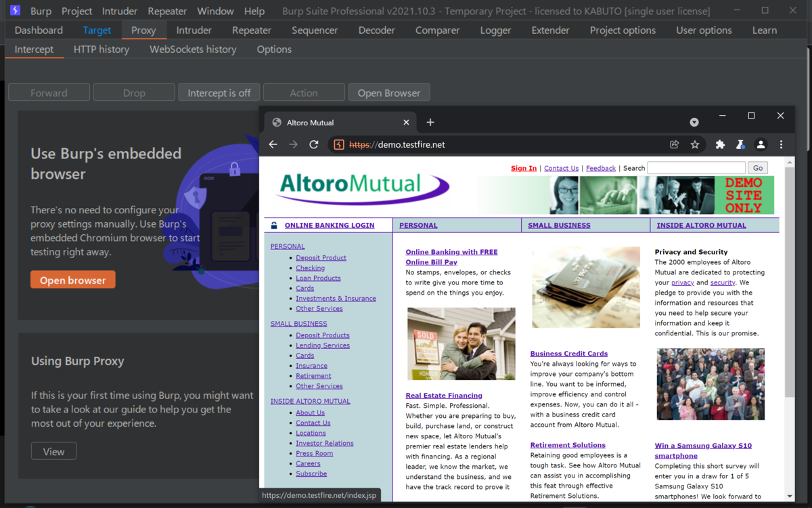Click the browser forward arrow

tap(294, 144)
